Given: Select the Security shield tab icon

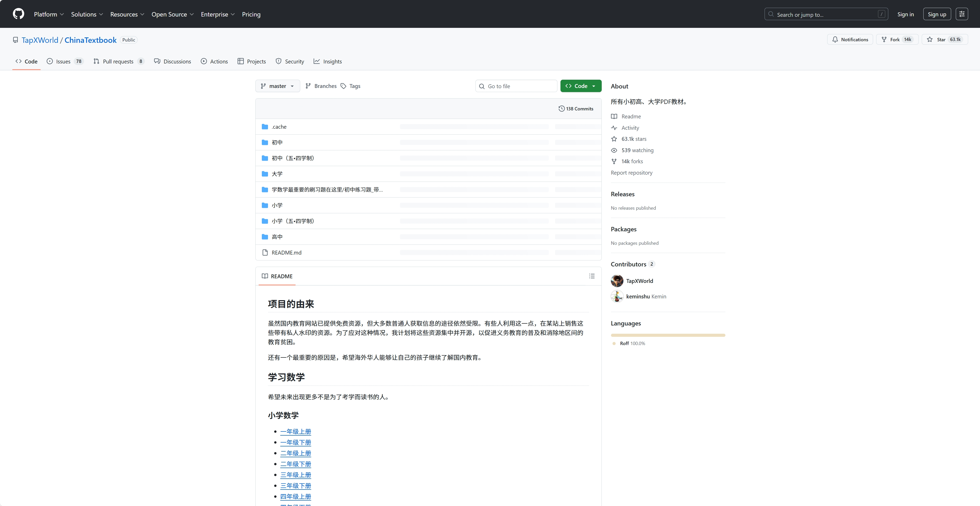Looking at the screenshot, I should [278, 61].
